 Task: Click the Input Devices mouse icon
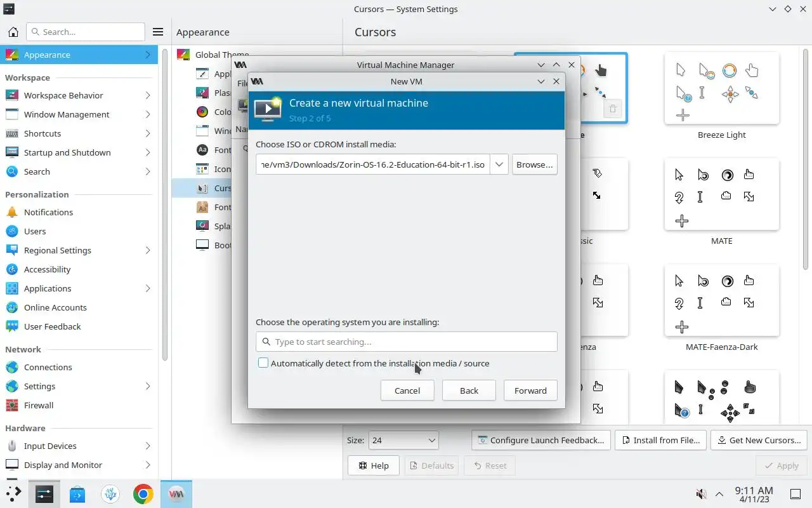click(12, 446)
